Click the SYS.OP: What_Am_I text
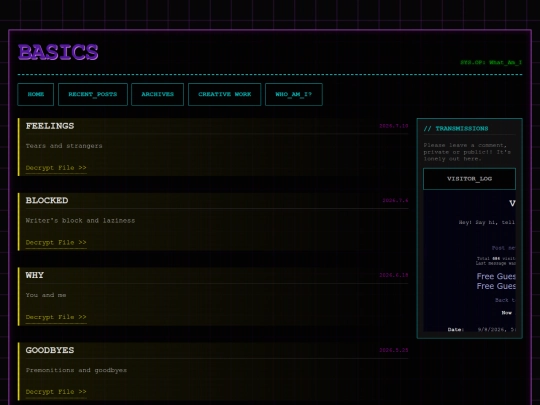The width and height of the screenshot is (540, 405). tap(491, 62)
